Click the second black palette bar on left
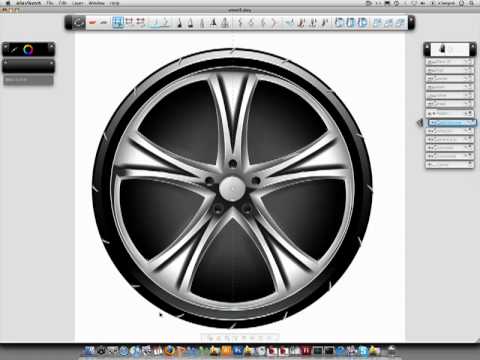This screenshot has height=360, width=480. 28,66
